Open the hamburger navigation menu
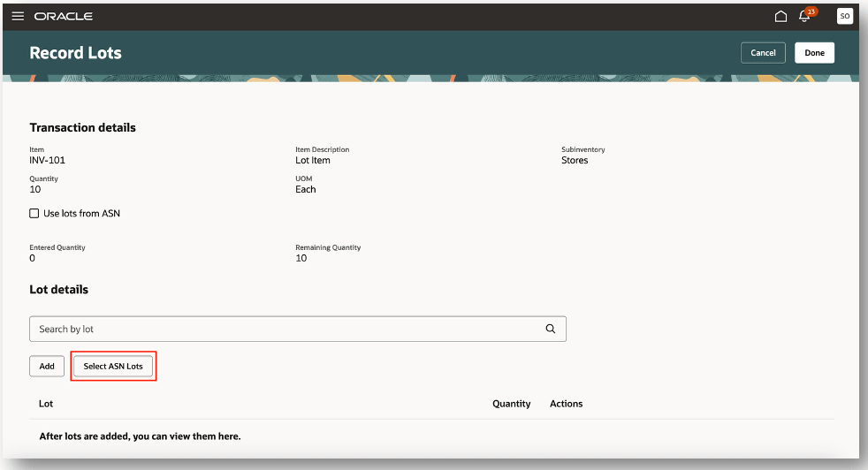This screenshot has height=470, width=868. pyautogui.click(x=18, y=16)
